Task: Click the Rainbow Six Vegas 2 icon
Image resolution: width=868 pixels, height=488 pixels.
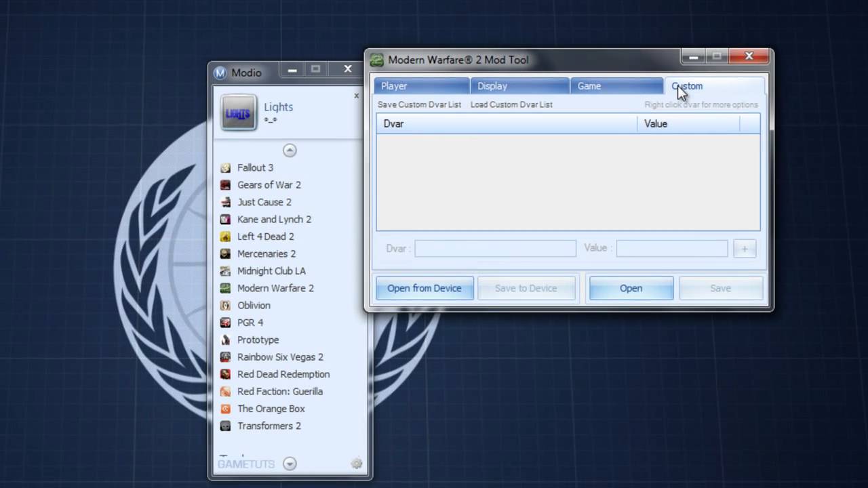Action: coord(225,357)
